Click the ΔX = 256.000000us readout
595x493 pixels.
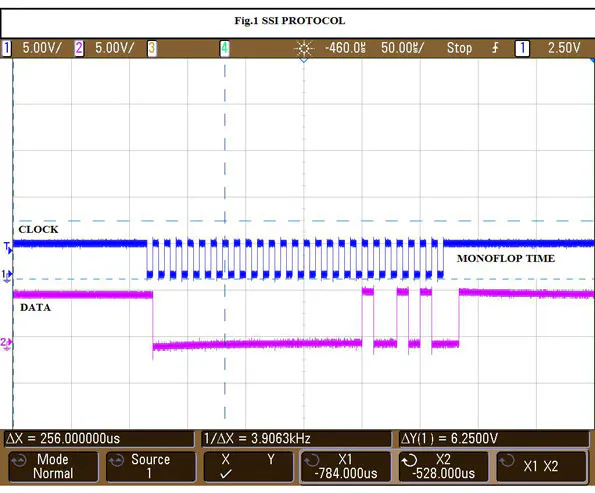coord(63,439)
